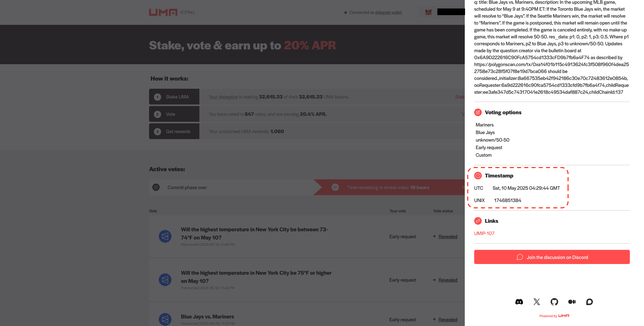Click the chain icon beside Links

(x=478, y=221)
